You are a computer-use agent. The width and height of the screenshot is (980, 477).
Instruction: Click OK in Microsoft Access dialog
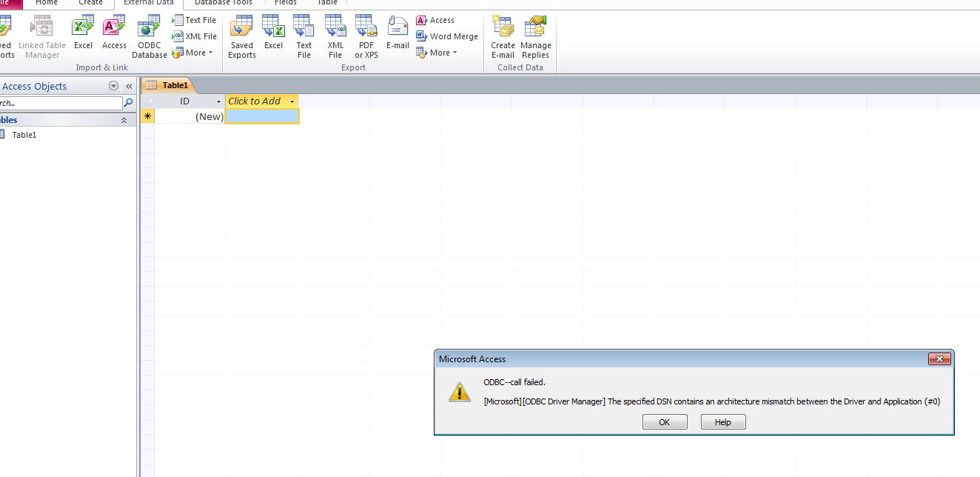(665, 422)
